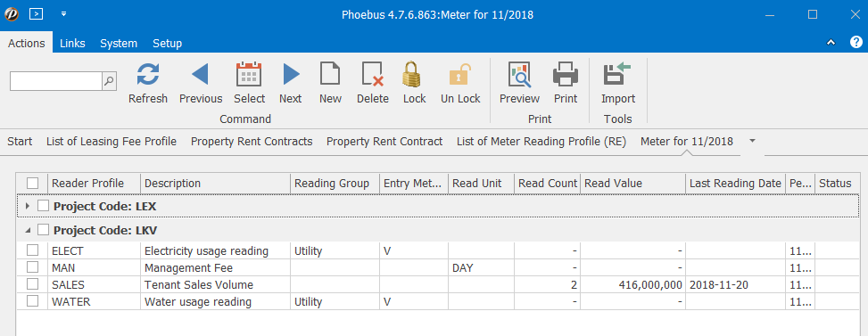This screenshot has width=868, height=336.
Task: Click the command prompt icon in title bar
Action: [37, 14]
